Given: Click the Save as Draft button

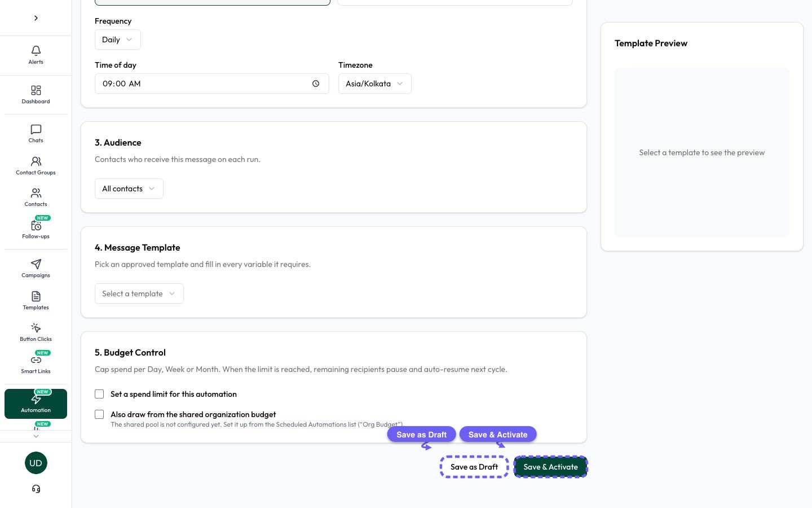Looking at the screenshot, I should pos(474,467).
